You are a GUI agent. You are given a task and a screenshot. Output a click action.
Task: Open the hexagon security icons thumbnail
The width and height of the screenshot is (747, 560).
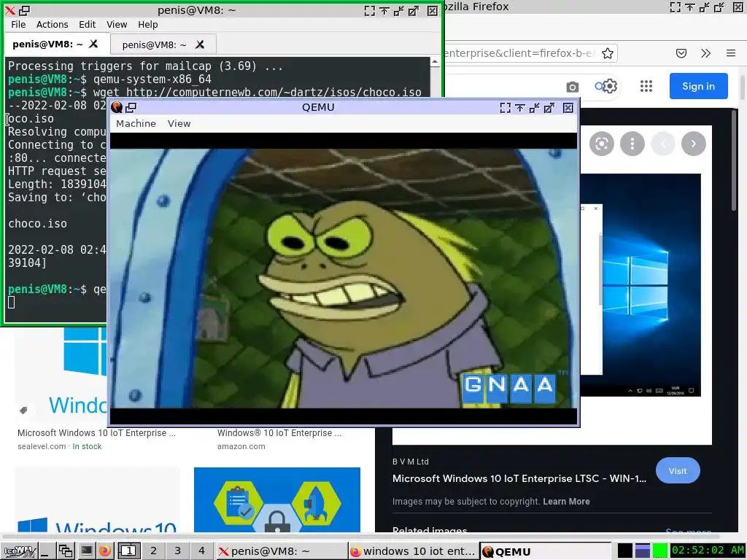[276, 499]
